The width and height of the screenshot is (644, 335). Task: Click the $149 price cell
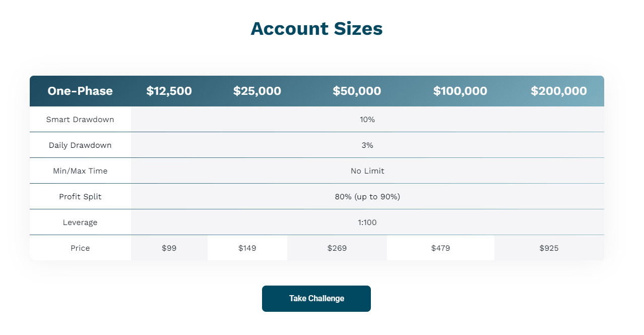(247, 248)
